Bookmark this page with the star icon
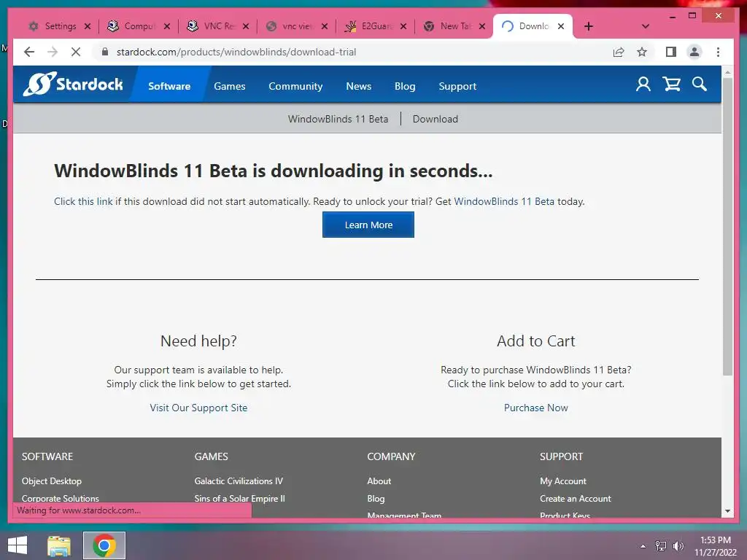The width and height of the screenshot is (747, 560). 642,52
